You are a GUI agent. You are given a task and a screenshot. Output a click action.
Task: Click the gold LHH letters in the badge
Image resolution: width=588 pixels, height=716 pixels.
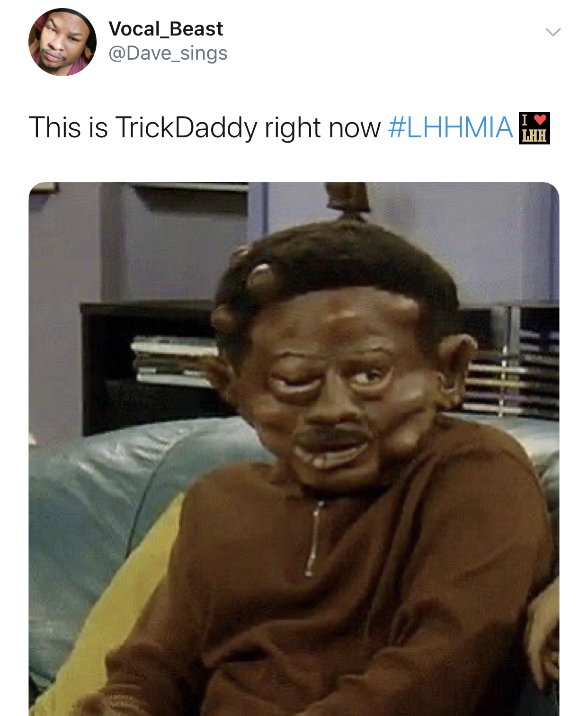coord(534,136)
